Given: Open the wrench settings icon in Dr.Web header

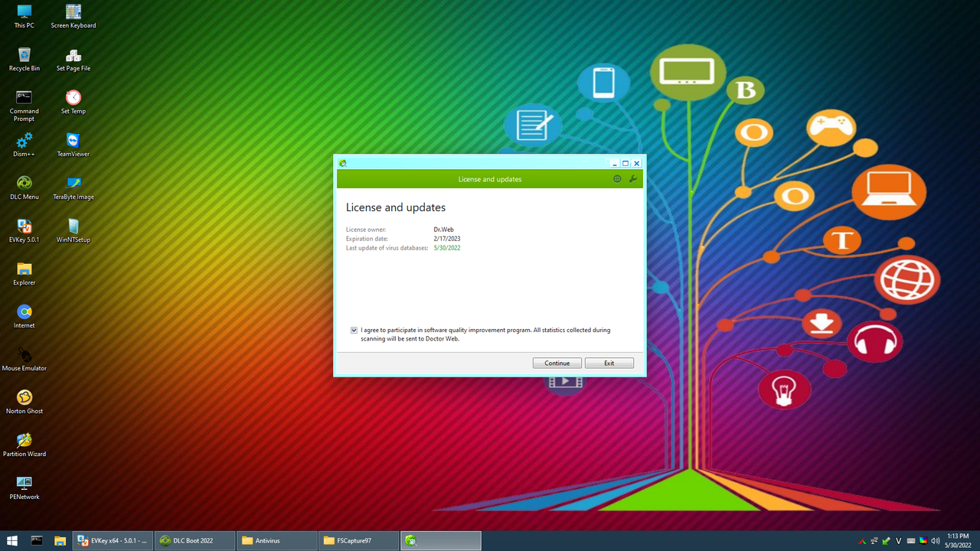Looking at the screenshot, I should [x=633, y=179].
